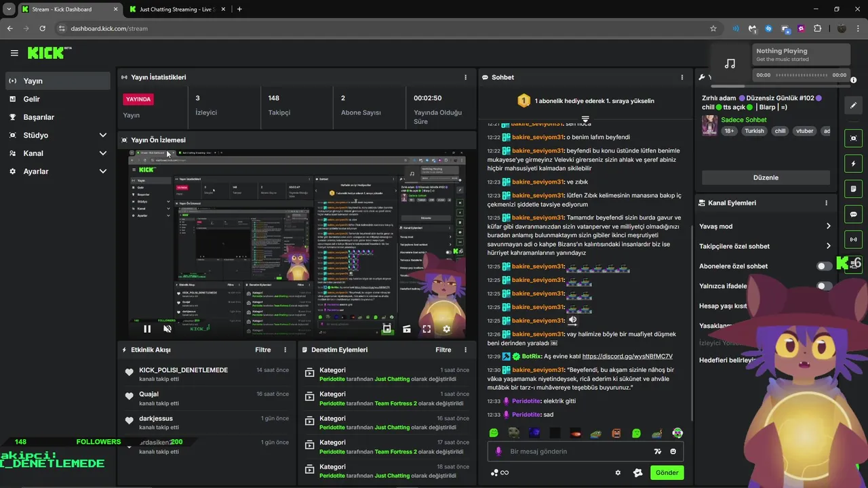Viewport: 868px width, 488px height.
Task: Pause the stream preview
Action: [147, 329]
